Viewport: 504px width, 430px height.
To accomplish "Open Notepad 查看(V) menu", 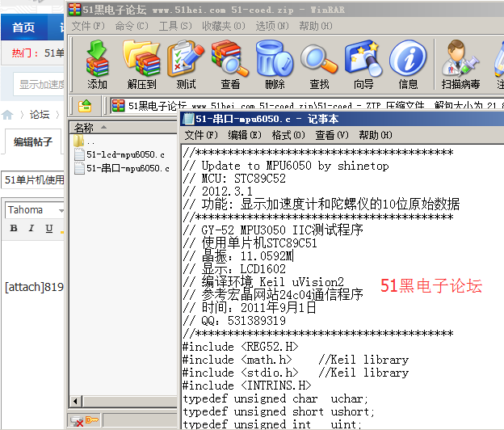I will tap(332, 135).
